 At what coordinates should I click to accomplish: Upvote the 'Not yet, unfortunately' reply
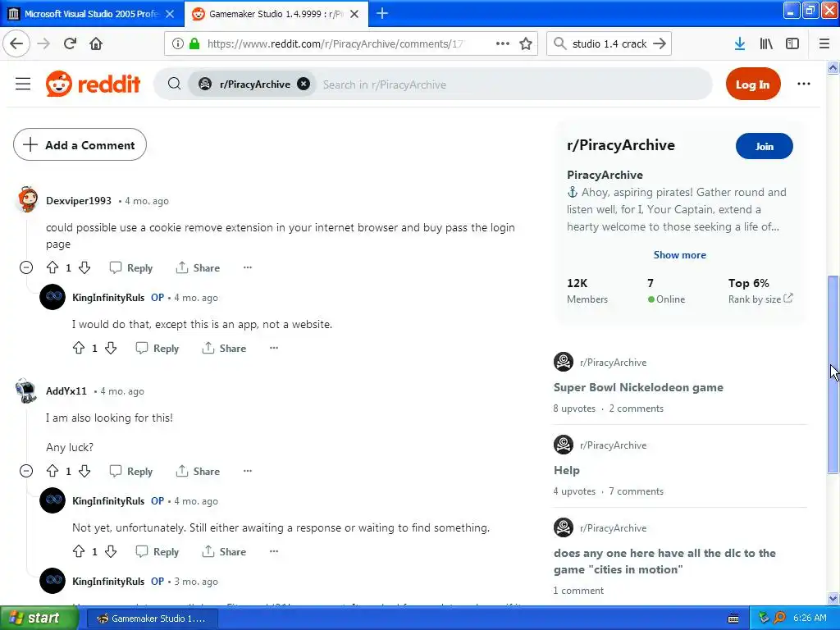[79, 551]
